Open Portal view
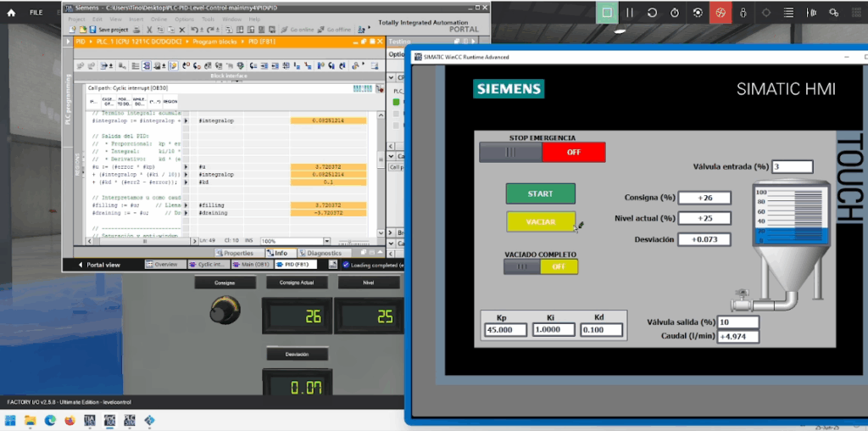This screenshot has height=431, width=868. click(x=99, y=265)
